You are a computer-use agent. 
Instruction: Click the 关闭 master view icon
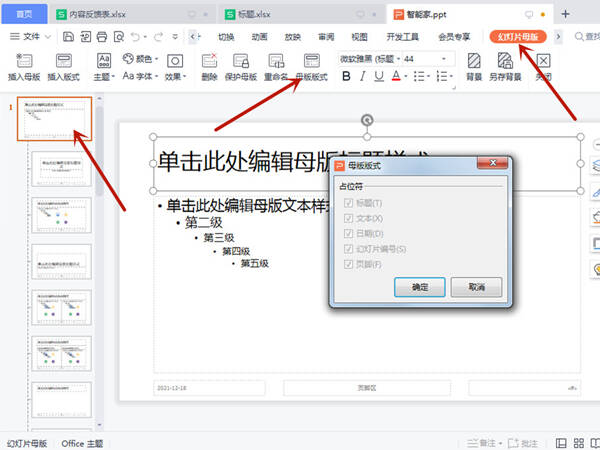543,61
